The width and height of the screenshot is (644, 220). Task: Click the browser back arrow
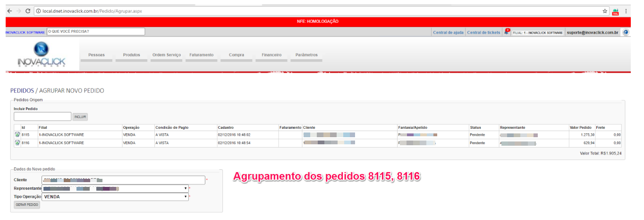pyautogui.click(x=9, y=11)
